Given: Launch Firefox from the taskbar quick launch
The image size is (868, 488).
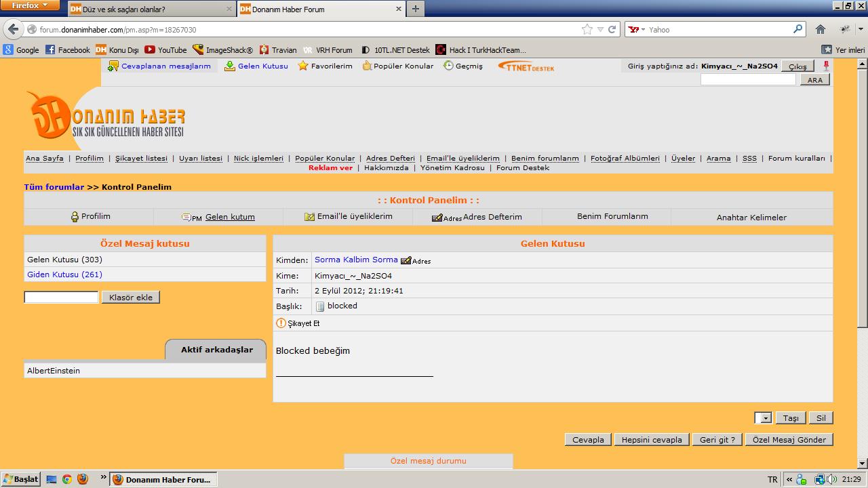Looking at the screenshot, I should click(82, 479).
